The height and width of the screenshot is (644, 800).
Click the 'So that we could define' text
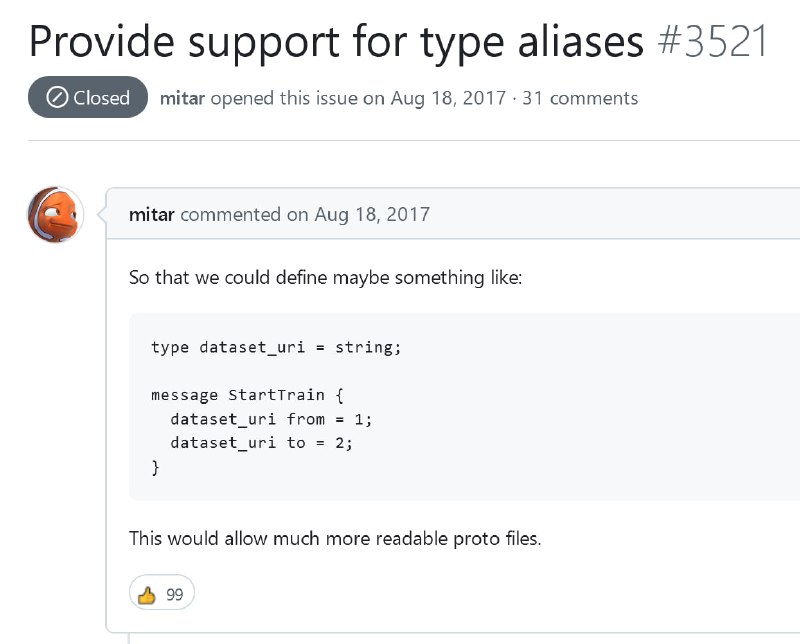click(x=326, y=278)
